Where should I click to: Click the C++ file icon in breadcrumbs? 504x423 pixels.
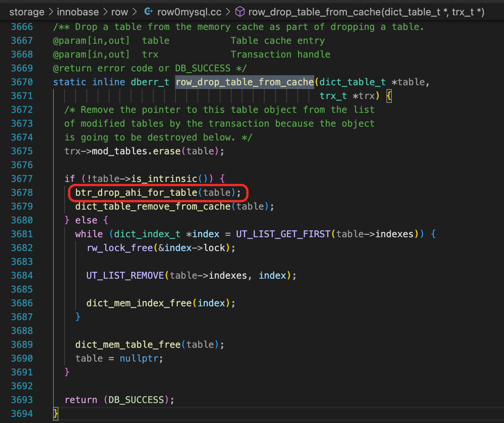coord(148,12)
